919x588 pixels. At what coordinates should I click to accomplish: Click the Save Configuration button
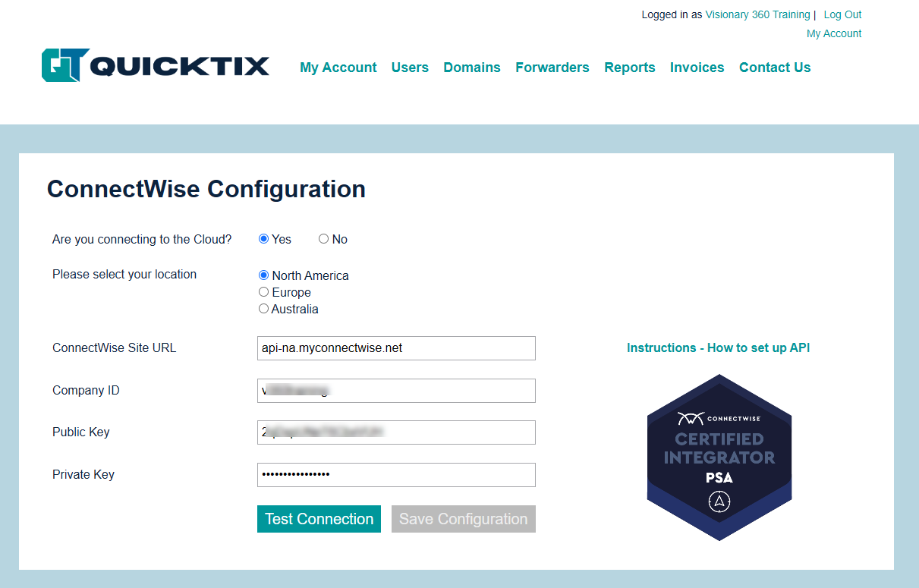click(x=464, y=519)
